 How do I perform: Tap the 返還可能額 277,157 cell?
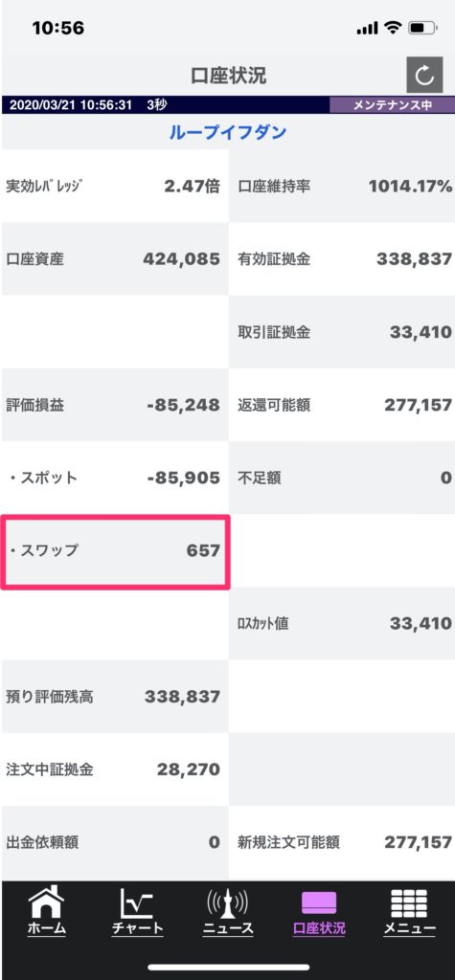[x=342, y=405]
